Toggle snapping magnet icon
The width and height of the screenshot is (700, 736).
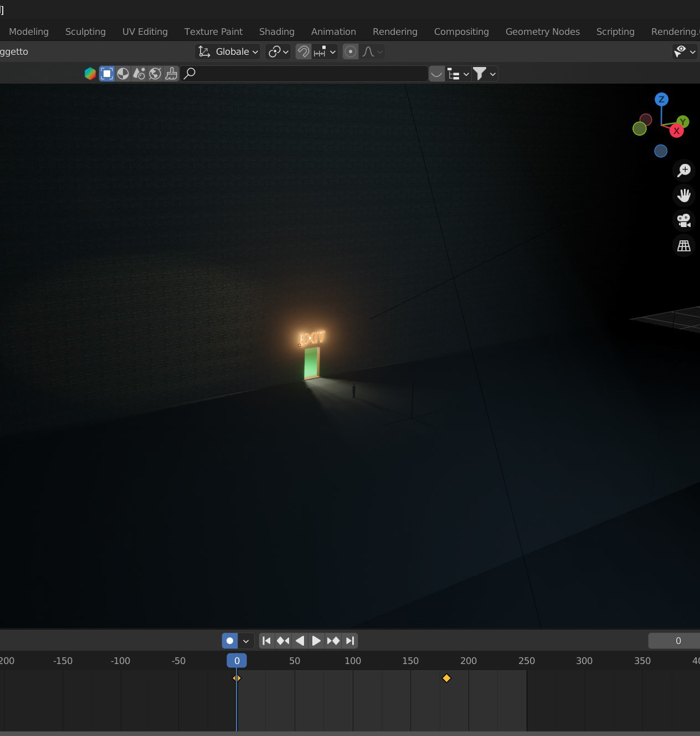pos(303,52)
